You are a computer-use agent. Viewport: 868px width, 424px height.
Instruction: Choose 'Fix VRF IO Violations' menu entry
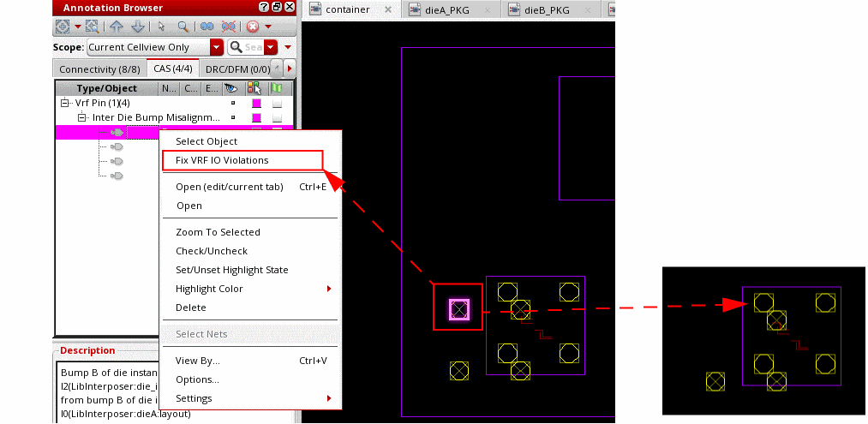pyautogui.click(x=242, y=160)
